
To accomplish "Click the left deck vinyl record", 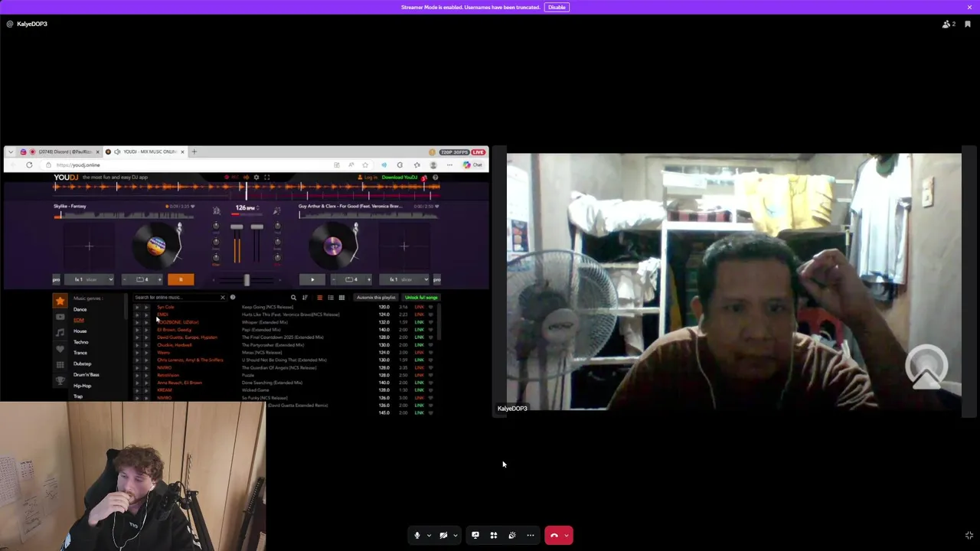I will pos(156,246).
